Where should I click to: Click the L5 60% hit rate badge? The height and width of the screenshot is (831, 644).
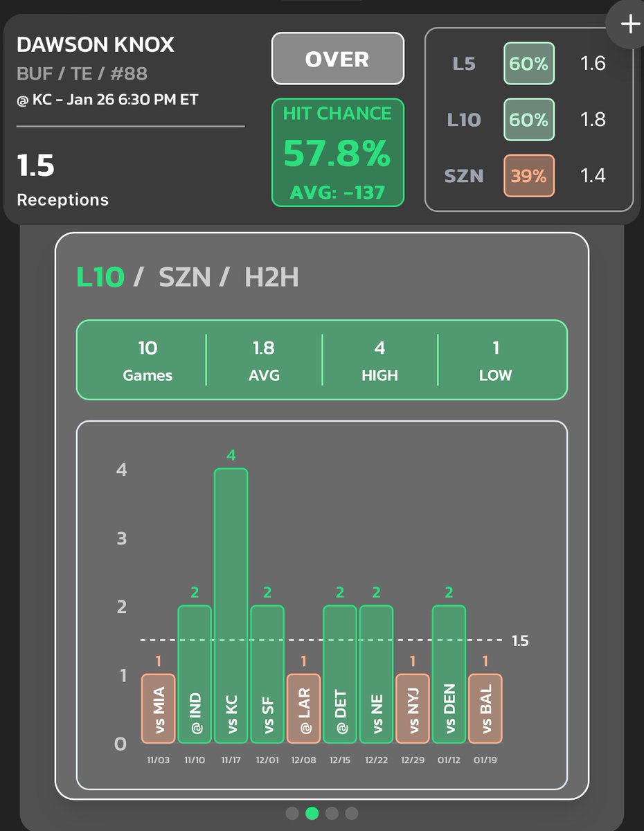tap(529, 64)
